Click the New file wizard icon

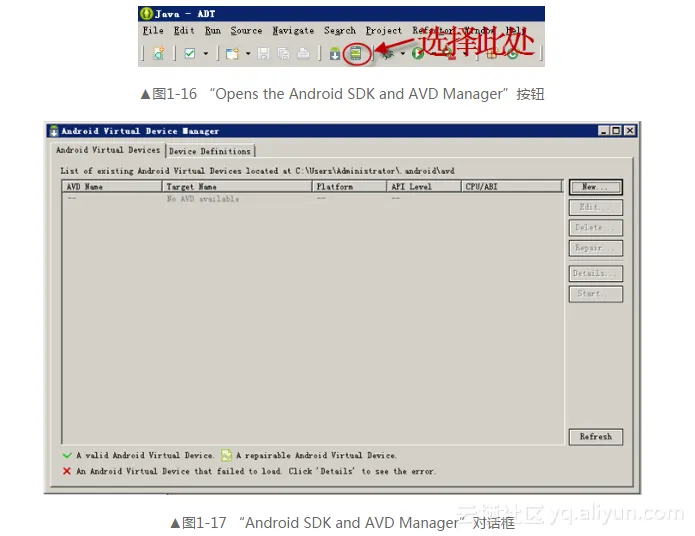pyautogui.click(x=232, y=54)
